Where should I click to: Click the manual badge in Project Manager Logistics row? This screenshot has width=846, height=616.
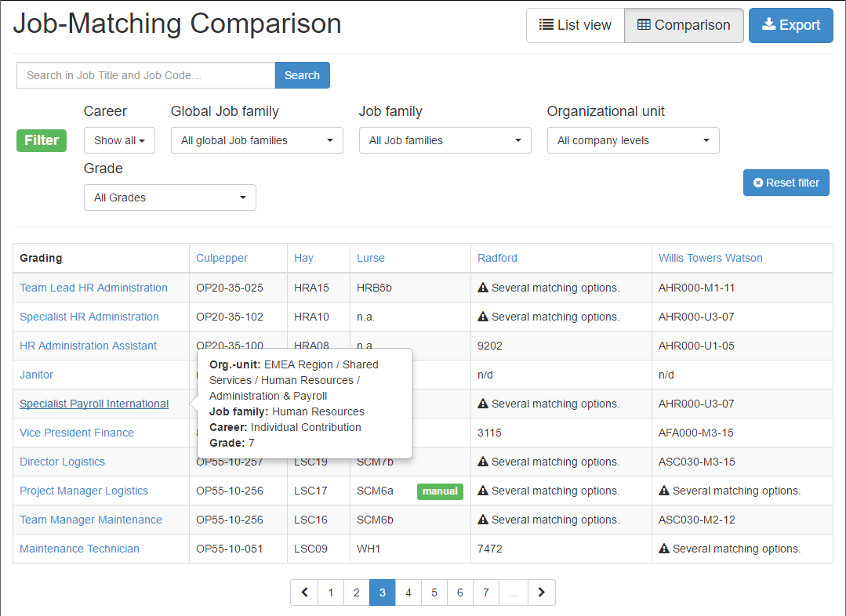440,491
